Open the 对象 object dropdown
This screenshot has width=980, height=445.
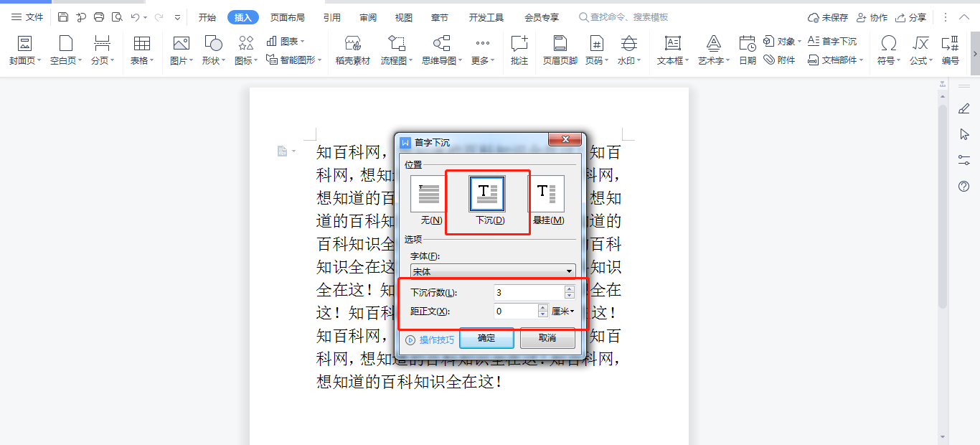pyautogui.click(x=783, y=42)
